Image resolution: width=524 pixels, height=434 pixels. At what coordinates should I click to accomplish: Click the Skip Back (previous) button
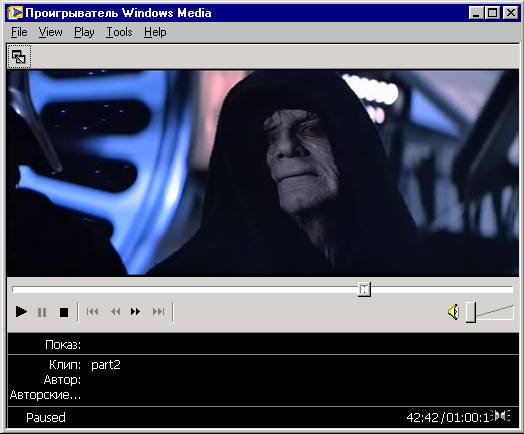[93, 312]
